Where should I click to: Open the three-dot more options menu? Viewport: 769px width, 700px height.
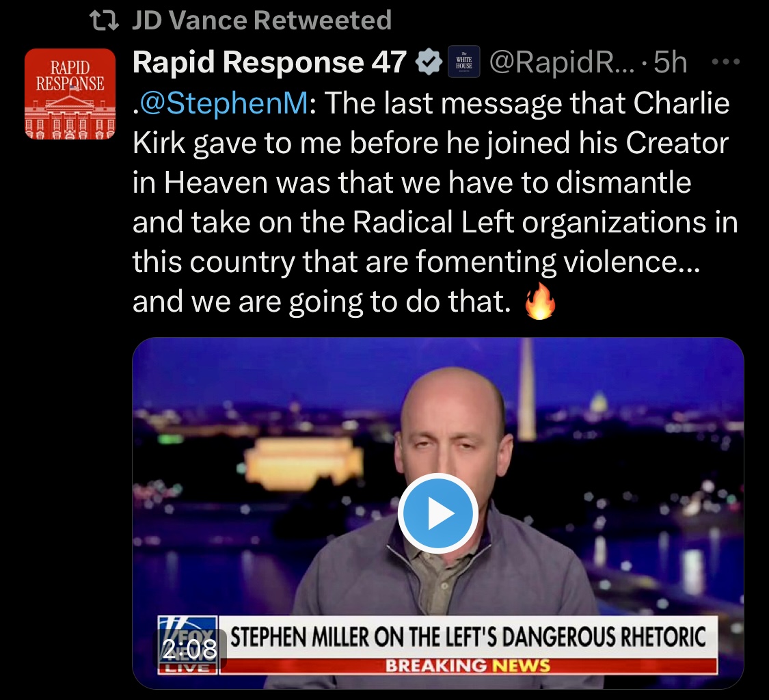725,62
